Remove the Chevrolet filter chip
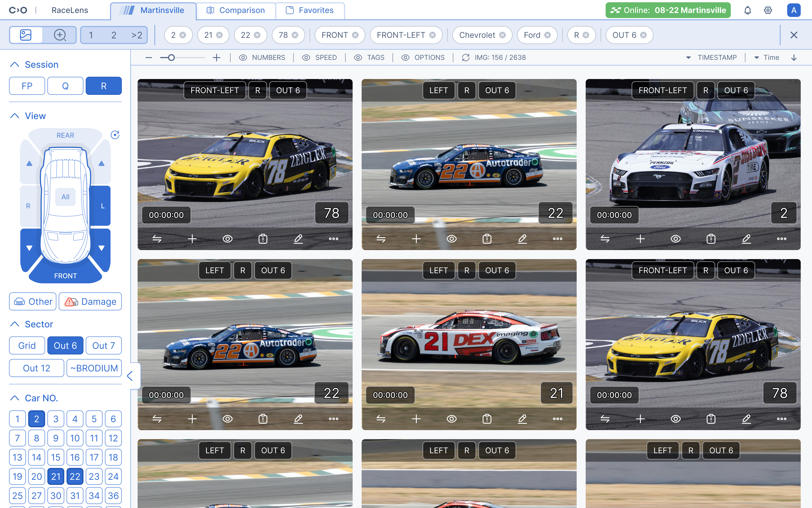The image size is (812, 508). [x=502, y=35]
